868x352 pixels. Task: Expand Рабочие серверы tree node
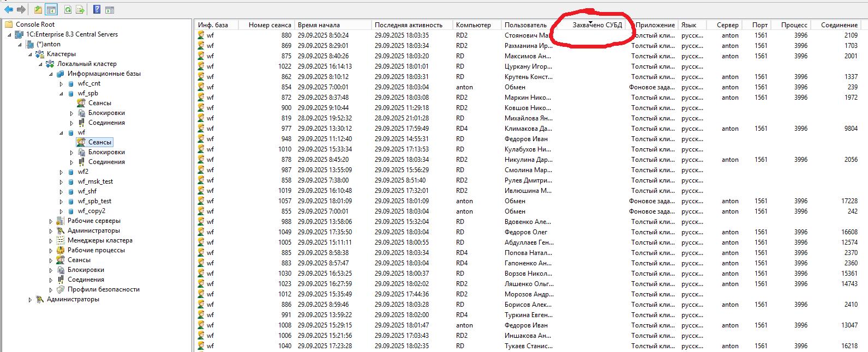pyautogui.click(x=51, y=221)
